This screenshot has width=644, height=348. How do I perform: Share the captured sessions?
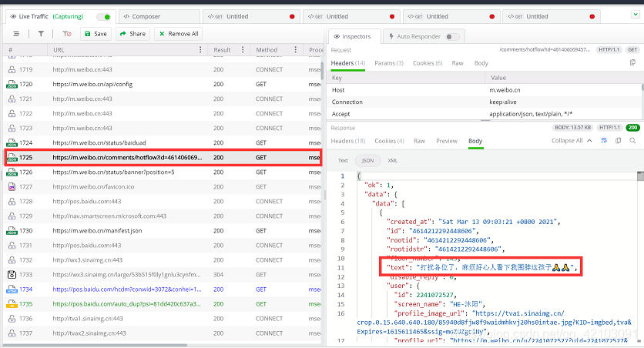132,34
